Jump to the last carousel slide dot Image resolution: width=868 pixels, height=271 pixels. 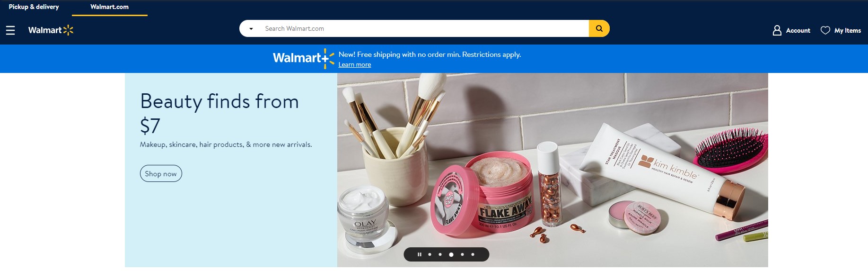(473, 254)
